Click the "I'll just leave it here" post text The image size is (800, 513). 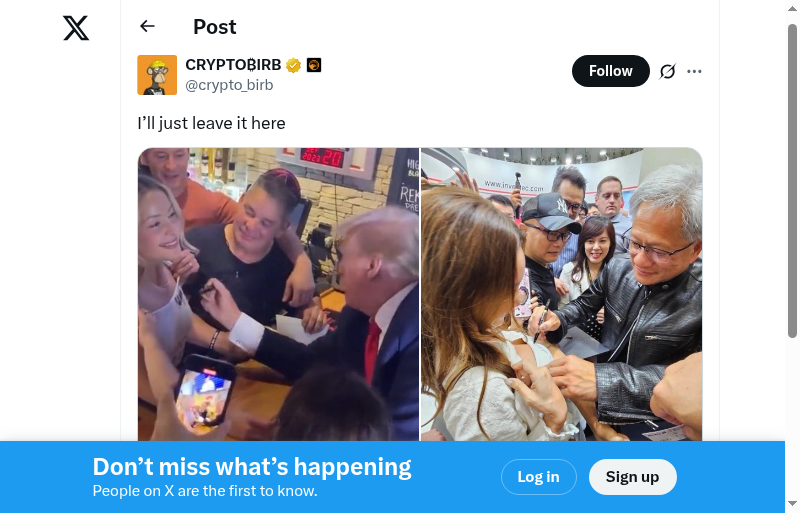click(x=211, y=123)
